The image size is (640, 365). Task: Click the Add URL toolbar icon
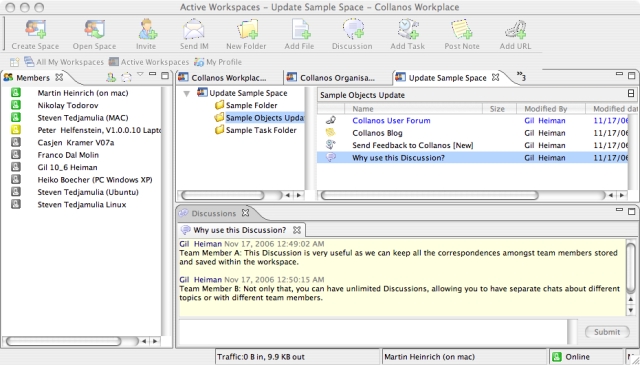515,29
